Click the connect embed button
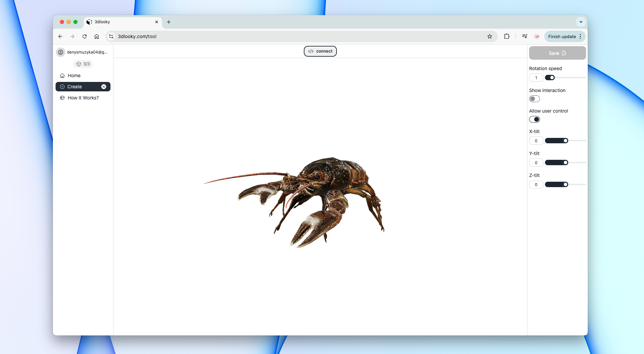The width and height of the screenshot is (644, 354). click(x=320, y=51)
